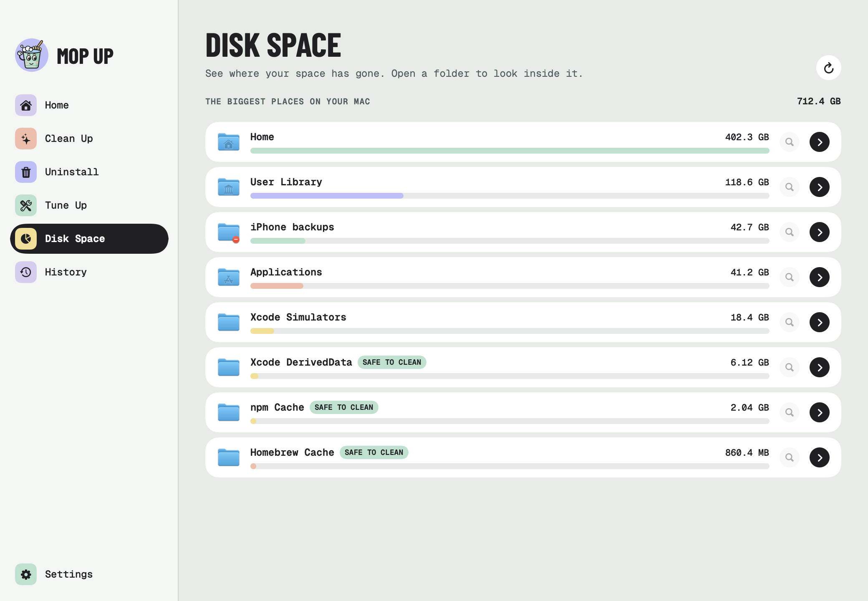Open Xcode Simulators via chevron button
This screenshot has height=601, width=868.
point(819,322)
